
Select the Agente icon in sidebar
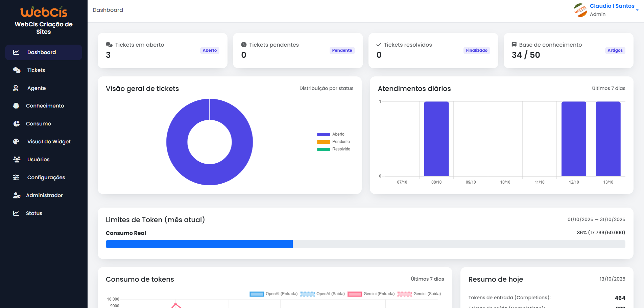pyautogui.click(x=16, y=88)
